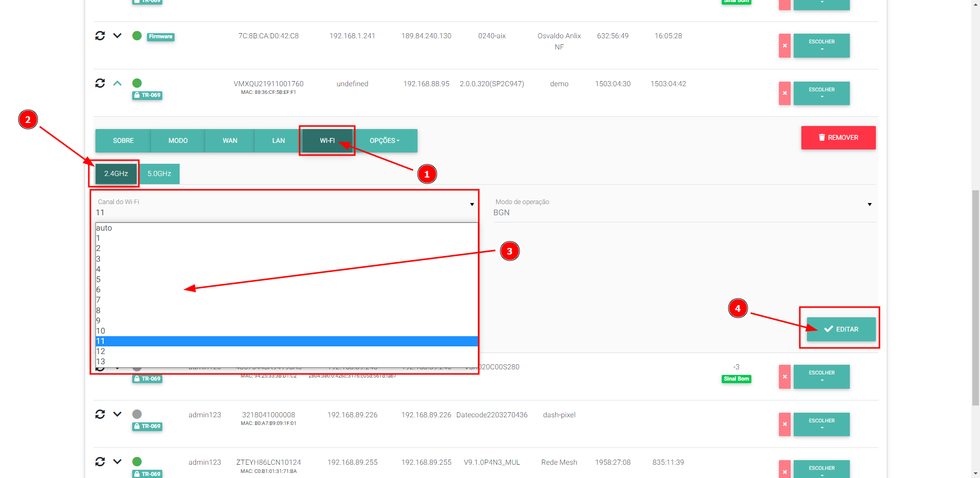Click the page vertical scrollbar thumb

975,297
